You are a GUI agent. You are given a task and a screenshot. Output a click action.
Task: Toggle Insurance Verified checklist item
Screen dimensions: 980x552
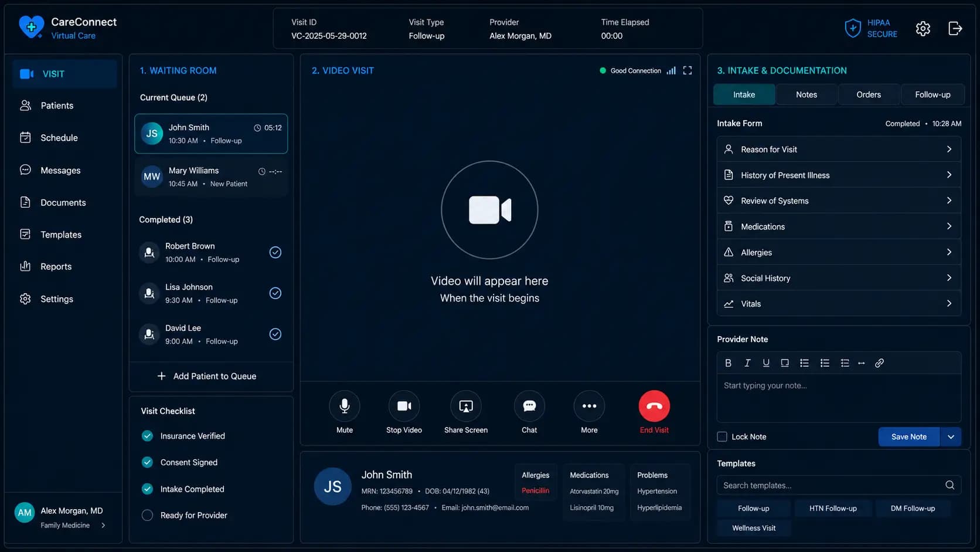click(x=147, y=436)
